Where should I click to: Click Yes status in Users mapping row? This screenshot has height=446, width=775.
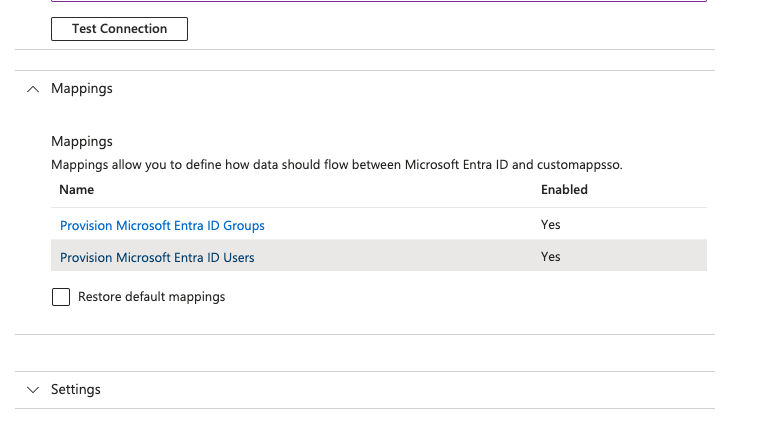point(551,257)
